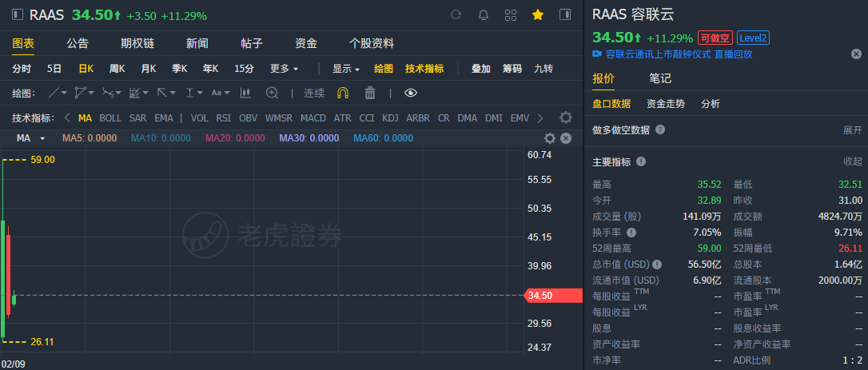The width and height of the screenshot is (868, 370).
Task: Open the help icon beside 做多做空数据
Action: tap(660, 129)
